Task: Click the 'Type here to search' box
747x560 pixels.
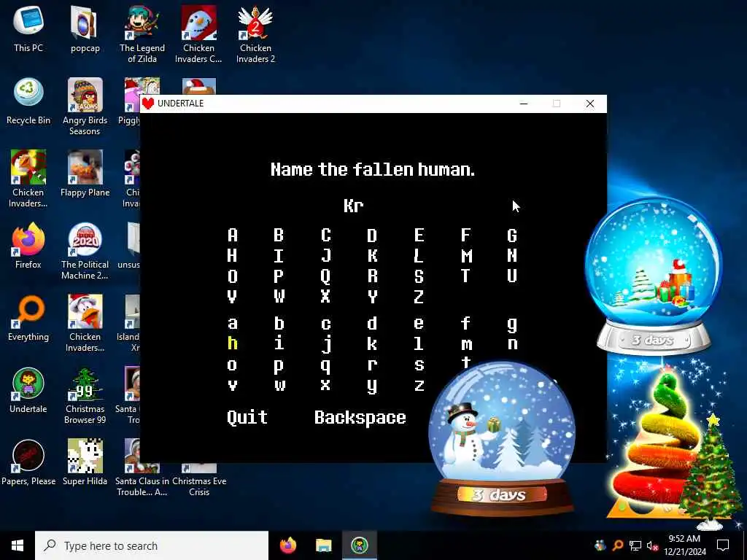Action: tap(152, 545)
